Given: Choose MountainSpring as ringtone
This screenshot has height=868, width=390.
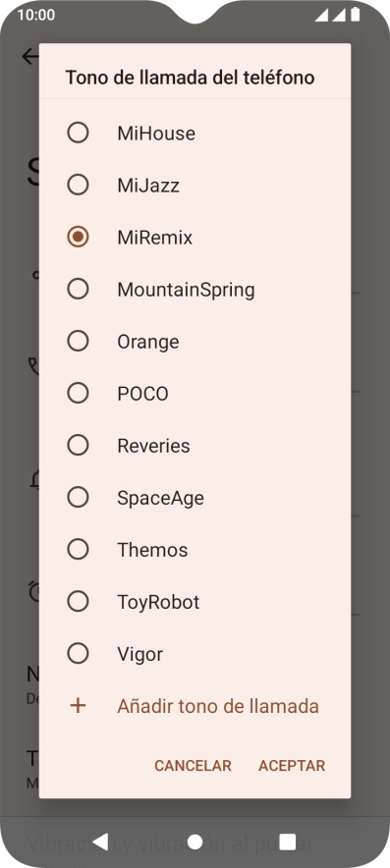Looking at the screenshot, I should 195,289.
